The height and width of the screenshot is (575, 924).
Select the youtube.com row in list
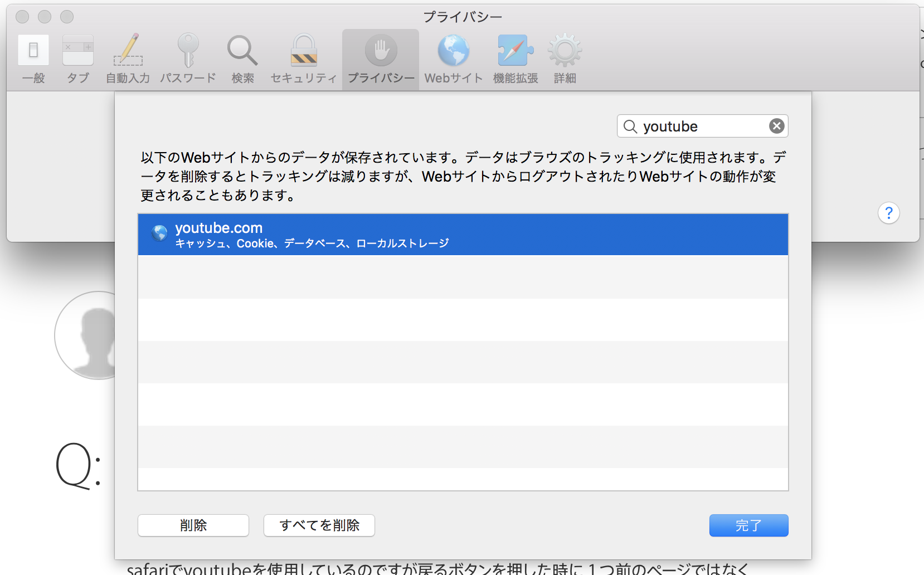(463, 235)
